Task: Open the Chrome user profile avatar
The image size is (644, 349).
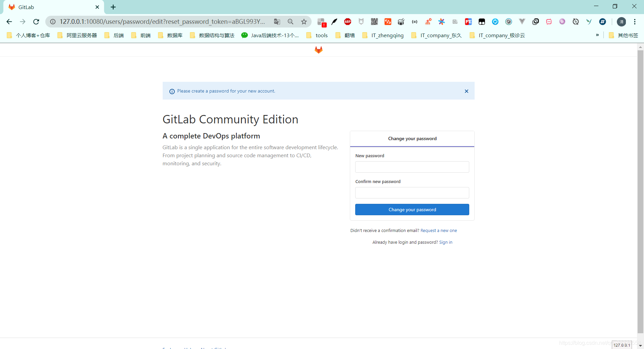Action: tap(621, 22)
